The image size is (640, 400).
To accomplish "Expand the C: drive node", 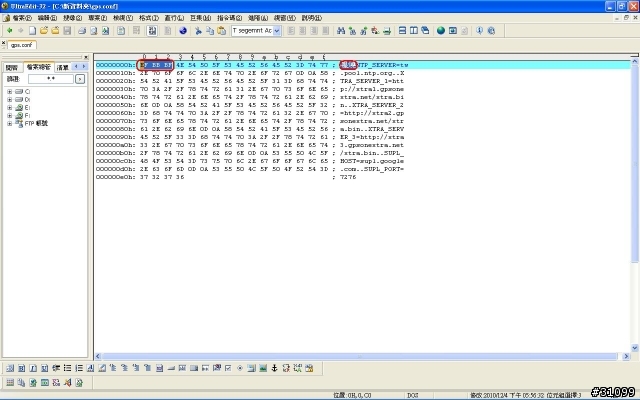I will tap(9, 91).
